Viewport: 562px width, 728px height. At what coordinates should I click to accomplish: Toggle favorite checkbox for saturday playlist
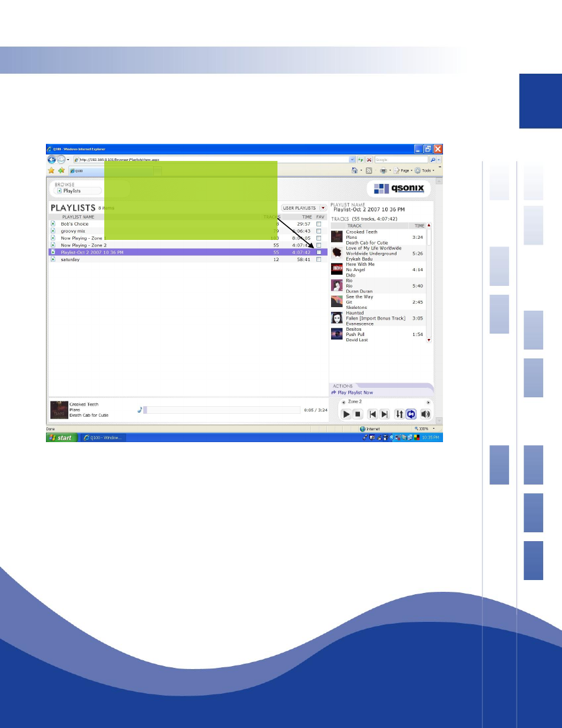pyautogui.click(x=319, y=259)
